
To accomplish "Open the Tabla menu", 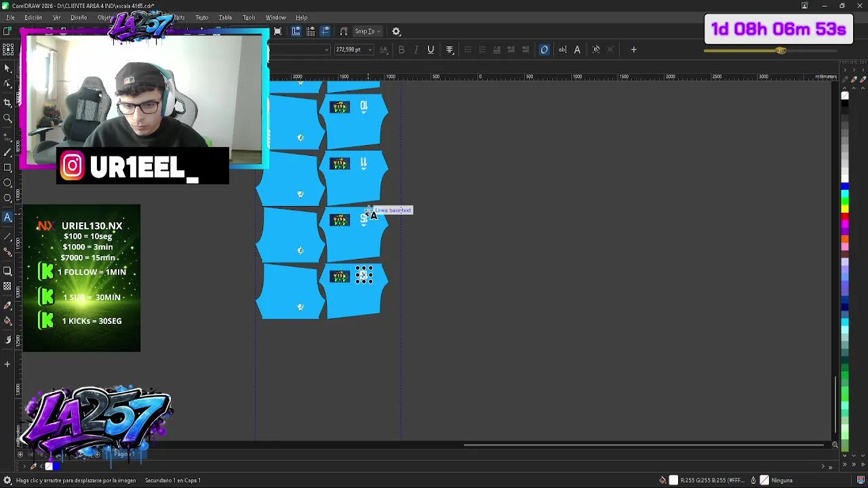I will tap(225, 18).
